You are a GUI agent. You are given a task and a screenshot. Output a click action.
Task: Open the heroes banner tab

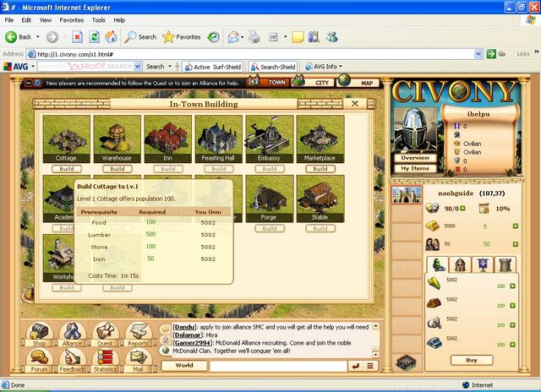[x=483, y=264]
